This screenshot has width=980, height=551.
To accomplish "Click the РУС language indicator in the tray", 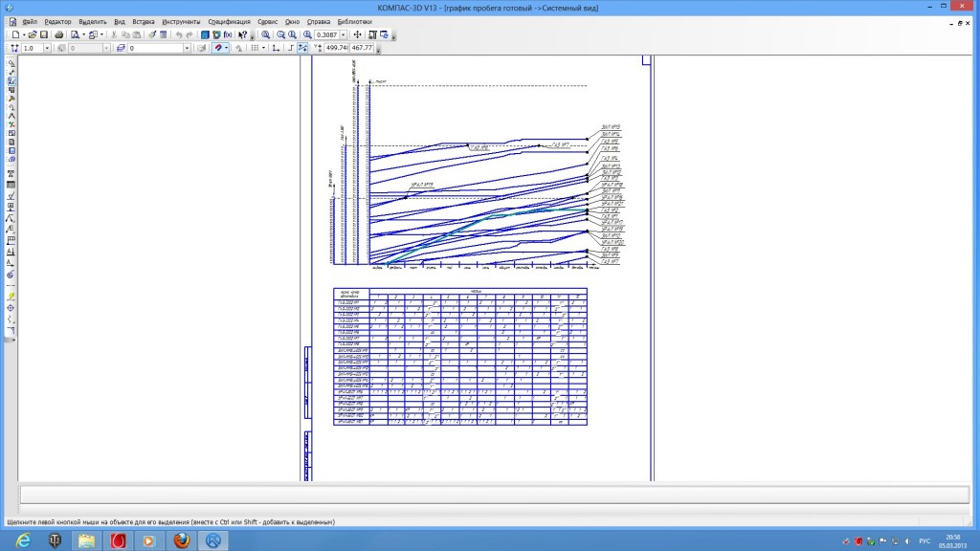I will [924, 541].
